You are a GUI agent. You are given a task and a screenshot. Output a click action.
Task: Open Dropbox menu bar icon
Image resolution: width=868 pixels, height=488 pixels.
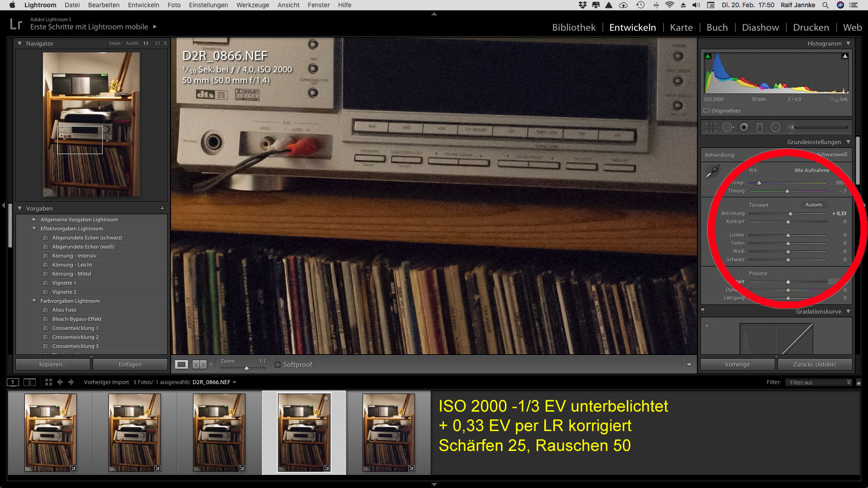pyautogui.click(x=583, y=5)
